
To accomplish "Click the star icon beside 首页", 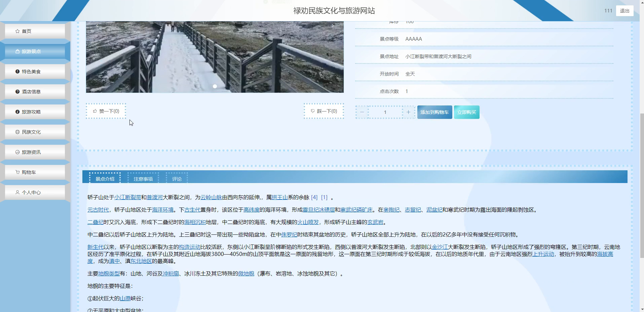I will pyautogui.click(x=17, y=31).
